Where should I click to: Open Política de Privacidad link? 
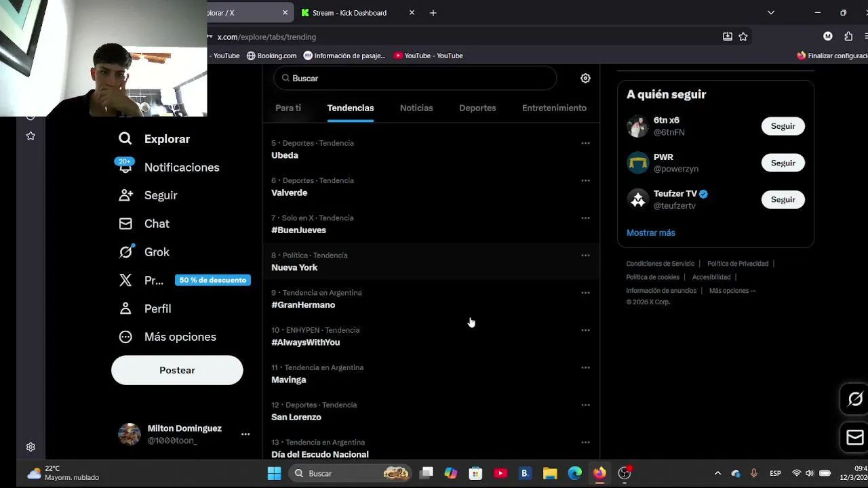coord(738,264)
